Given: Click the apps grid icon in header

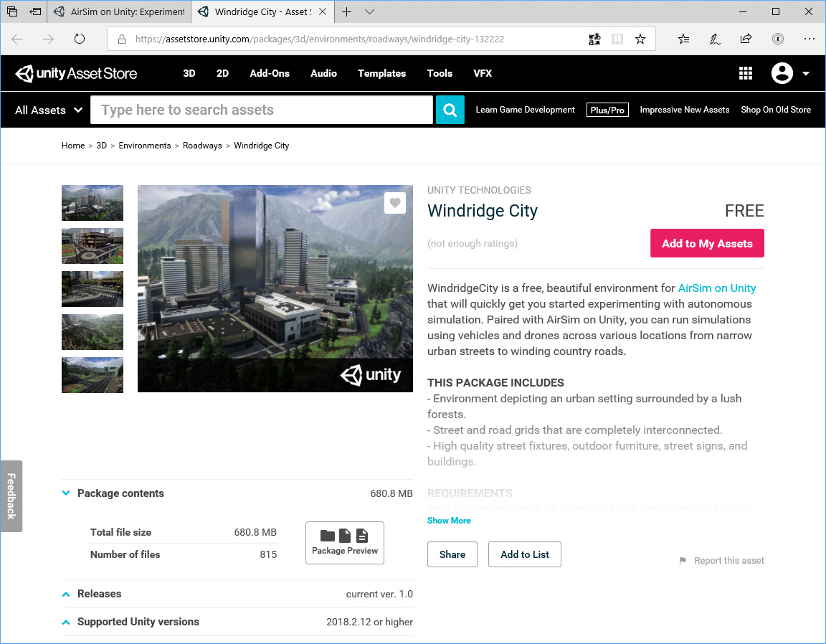Looking at the screenshot, I should coord(746,72).
